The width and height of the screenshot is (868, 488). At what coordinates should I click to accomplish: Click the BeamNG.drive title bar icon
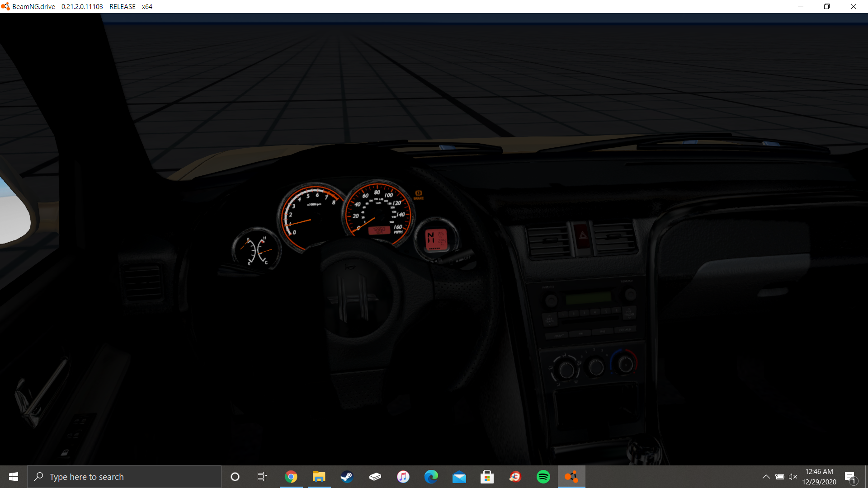click(x=5, y=6)
